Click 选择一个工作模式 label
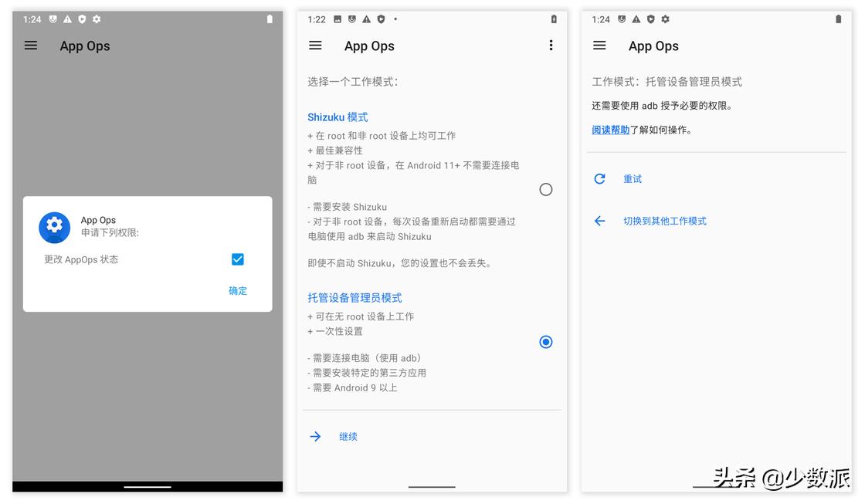This screenshot has height=504, width=865. [352, 82]
